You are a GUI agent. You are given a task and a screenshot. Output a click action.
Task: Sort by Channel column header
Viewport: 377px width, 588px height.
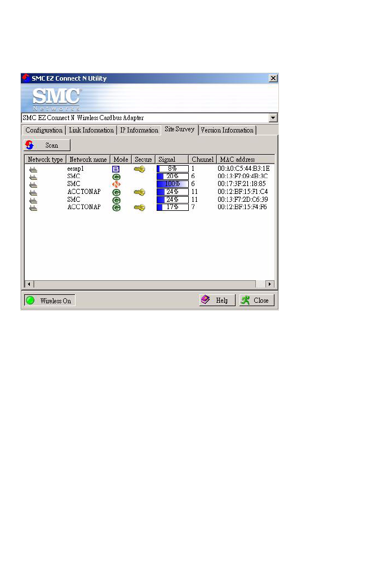[202, 160]
